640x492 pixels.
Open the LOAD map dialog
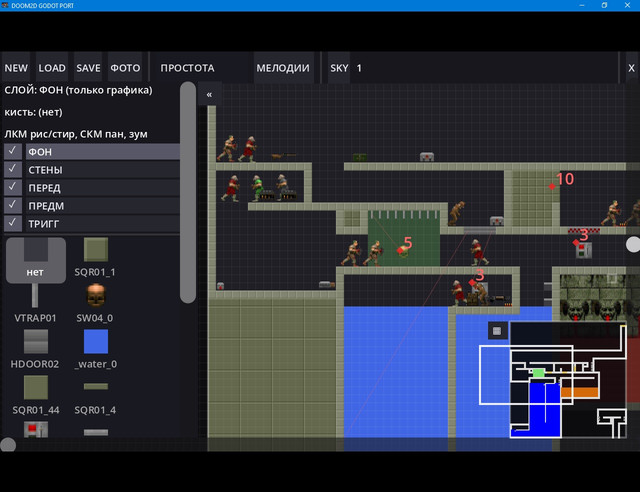click(52, 68)
